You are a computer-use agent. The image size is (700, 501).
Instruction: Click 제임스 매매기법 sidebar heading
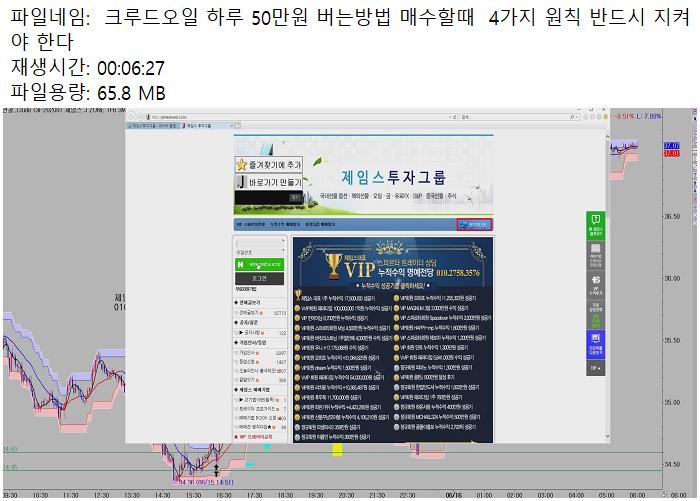pos(252,389)
